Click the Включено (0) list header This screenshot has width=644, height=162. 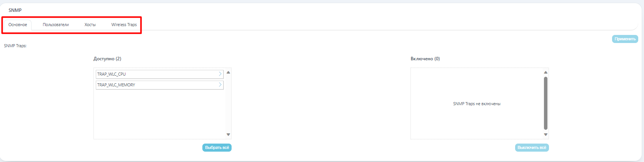click(x=425, y=59)
